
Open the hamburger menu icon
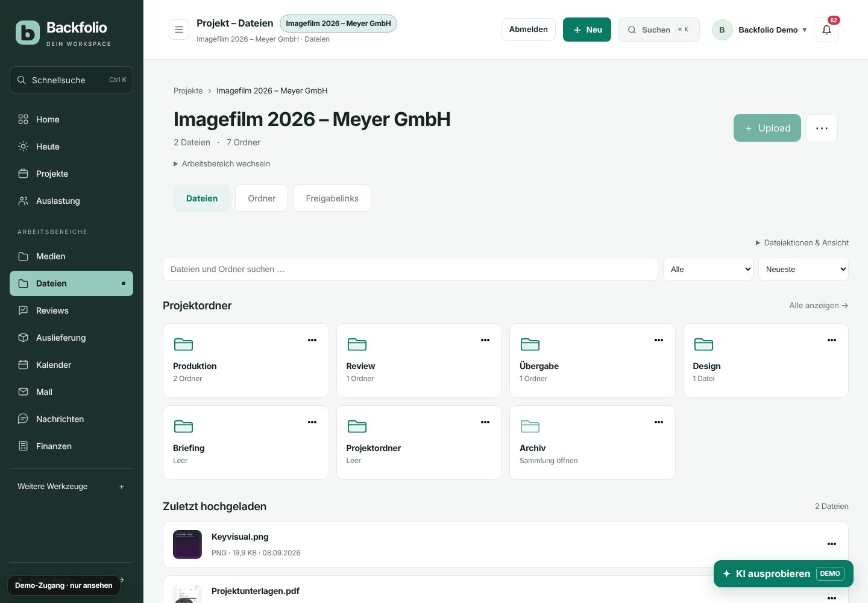[179, 30]
